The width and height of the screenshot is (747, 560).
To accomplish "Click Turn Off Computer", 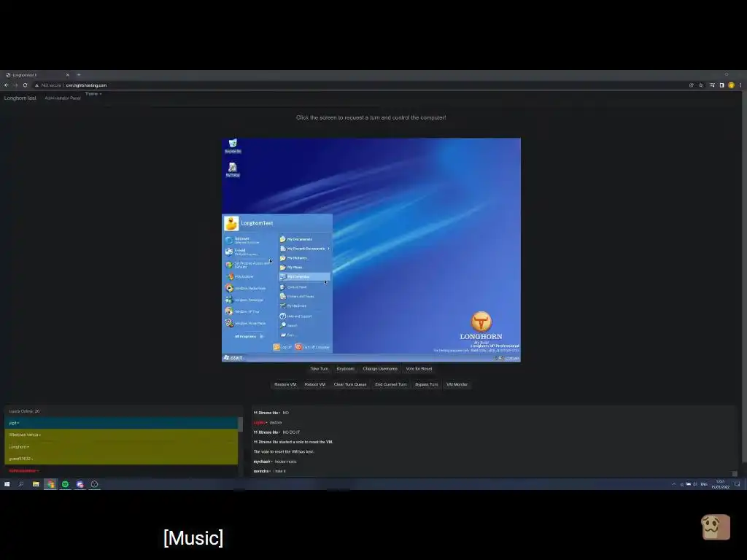I will point(312,347).
